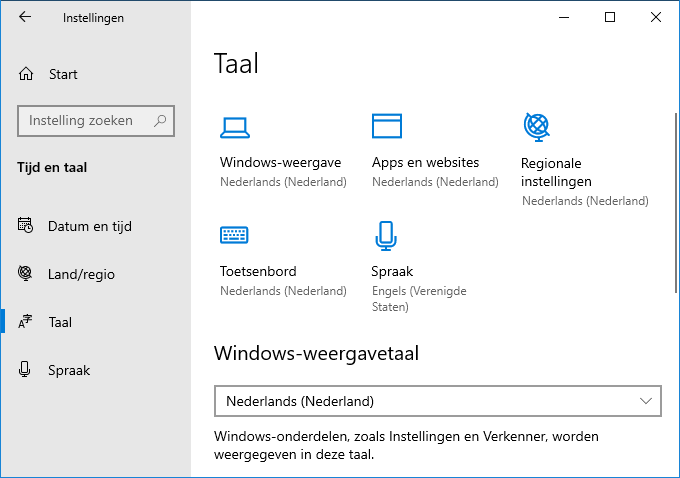
Task: Click the chevron arrow of language combobox
Action: tap(646, 401)
